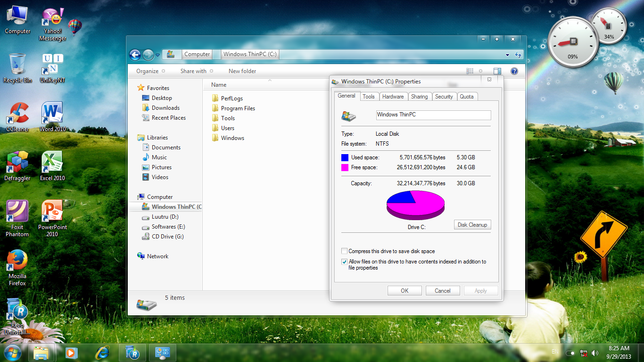This screenshot has width=644, height=362.
Task: Toggle the preview pane icon
Action: click(497, 71)
